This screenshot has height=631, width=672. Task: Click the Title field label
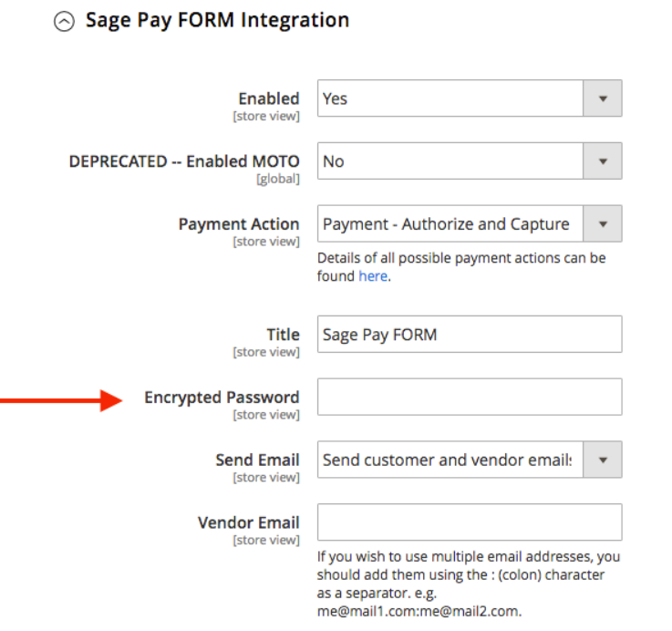point(283,335)
